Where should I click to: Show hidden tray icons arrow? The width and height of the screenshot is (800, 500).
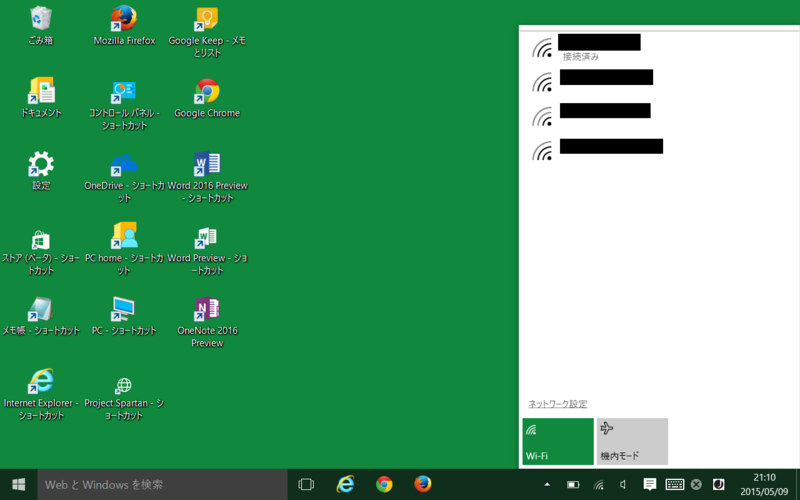point(547,484)
